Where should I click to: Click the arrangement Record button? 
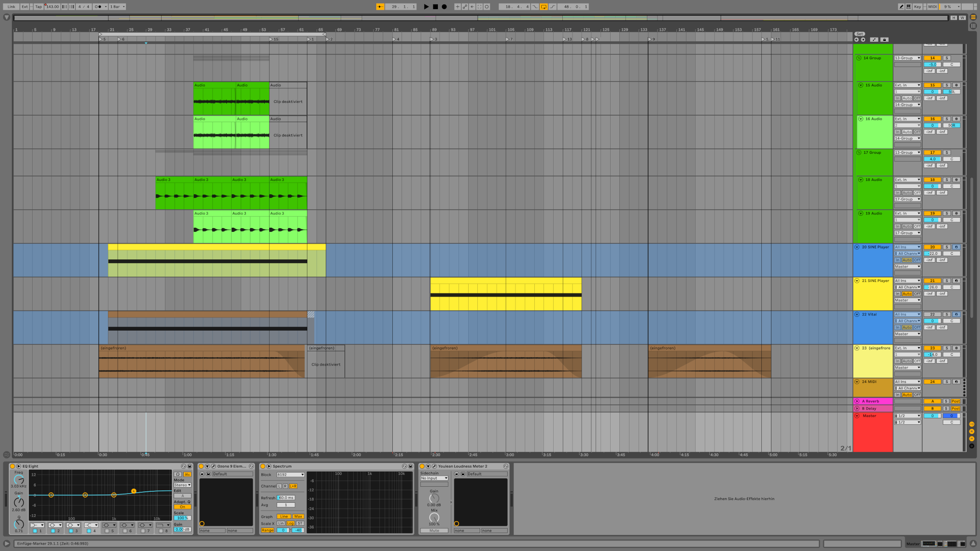point(444,6)
